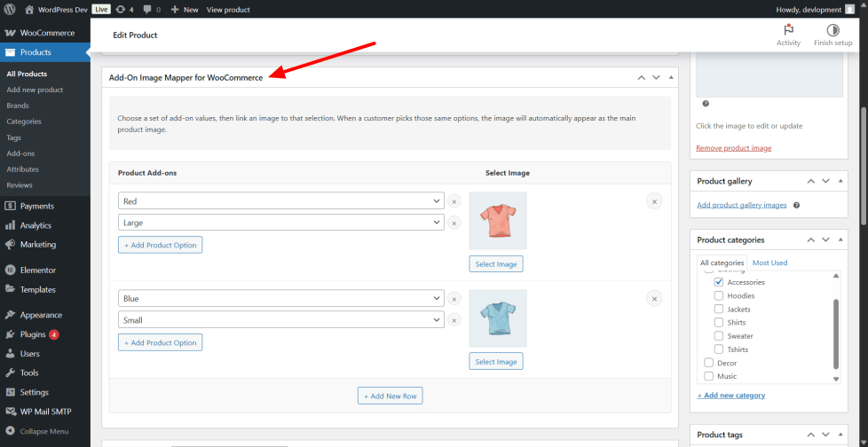Click Select Image for blue shirt
This screenshot has width=868, height=447.
(x=496, y=362)
